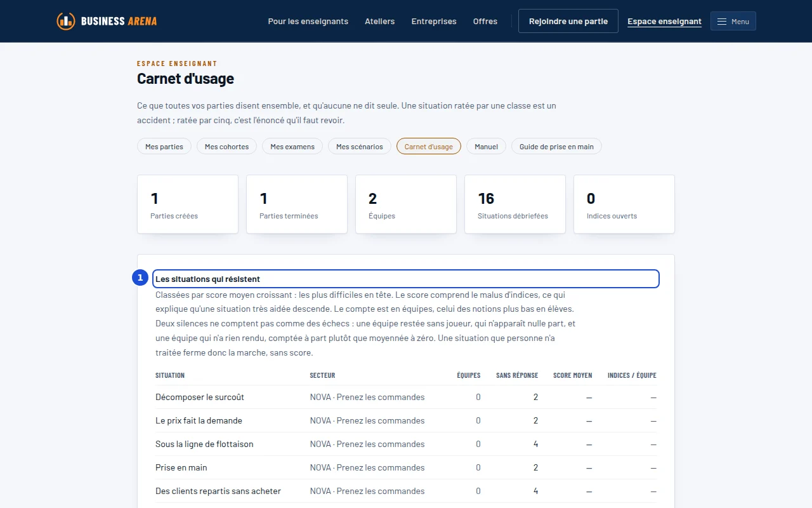Select Des clients repartis sans acheter row

click(x=406, y=491)
